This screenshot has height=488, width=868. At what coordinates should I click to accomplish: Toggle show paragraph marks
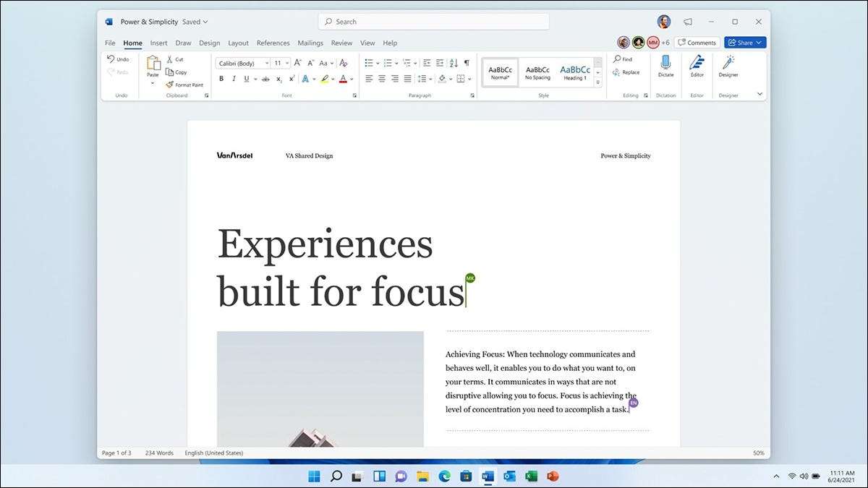467,63
